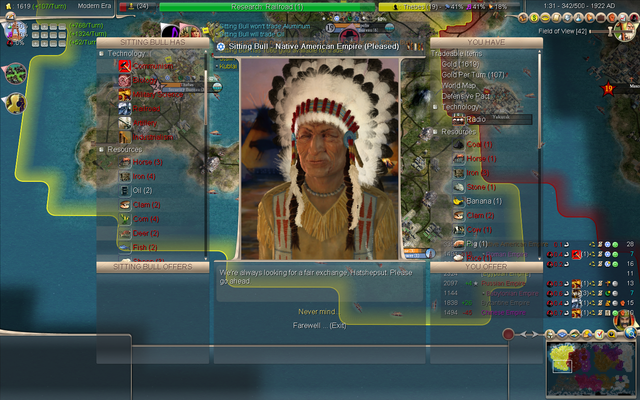Click the right cycle arrow near End Turn
Viewport: 640px width, 400px height.
point(535,334)
